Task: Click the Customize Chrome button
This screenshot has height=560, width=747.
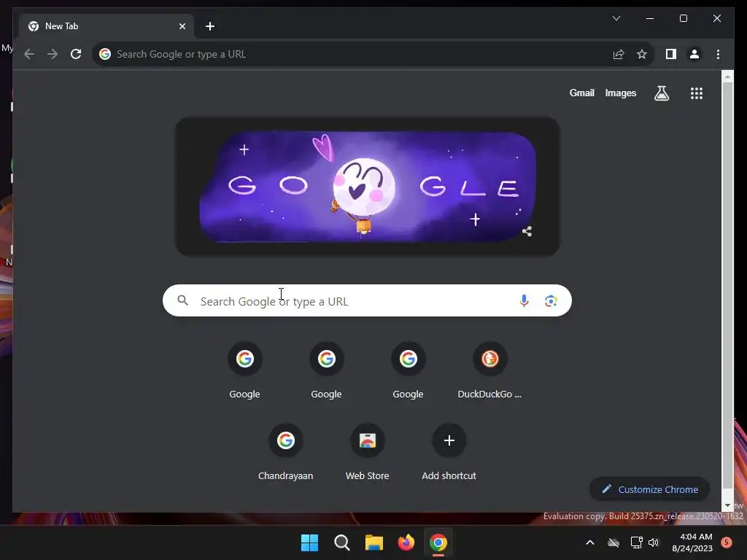Action: click(x=650, y=489)
